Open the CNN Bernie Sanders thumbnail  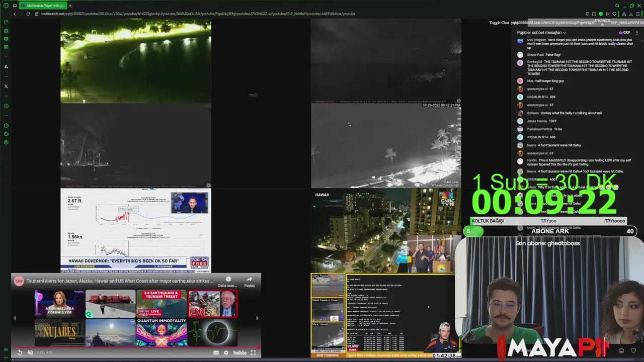click(x=212, y=304)
